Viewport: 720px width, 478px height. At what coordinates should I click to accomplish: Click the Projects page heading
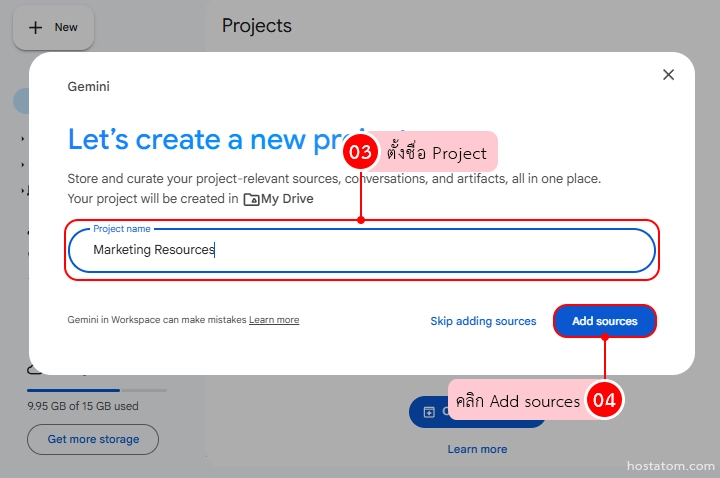coord(257,26)
